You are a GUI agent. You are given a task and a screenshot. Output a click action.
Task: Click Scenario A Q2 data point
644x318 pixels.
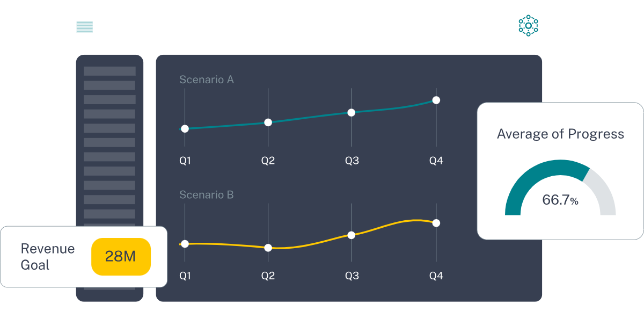[x=268, y=122]
